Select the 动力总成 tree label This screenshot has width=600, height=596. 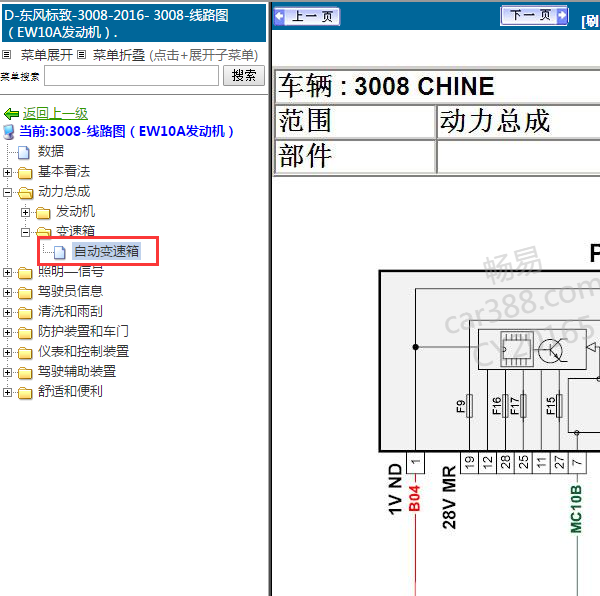pos(64,191)
